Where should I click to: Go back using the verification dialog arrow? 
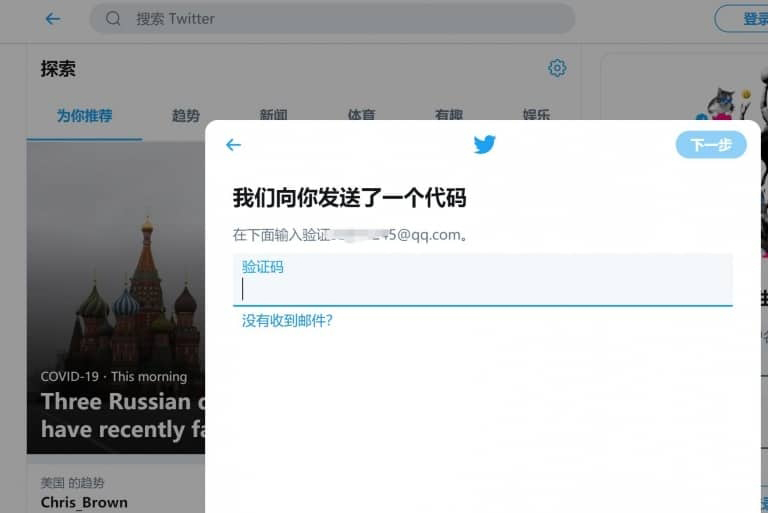(233, 145)
